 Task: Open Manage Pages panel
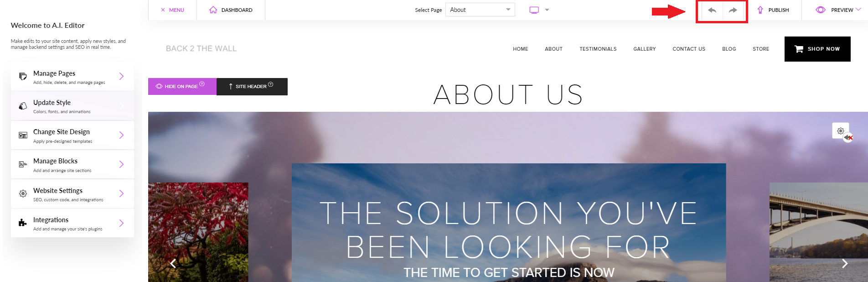[x=72, y=77]
